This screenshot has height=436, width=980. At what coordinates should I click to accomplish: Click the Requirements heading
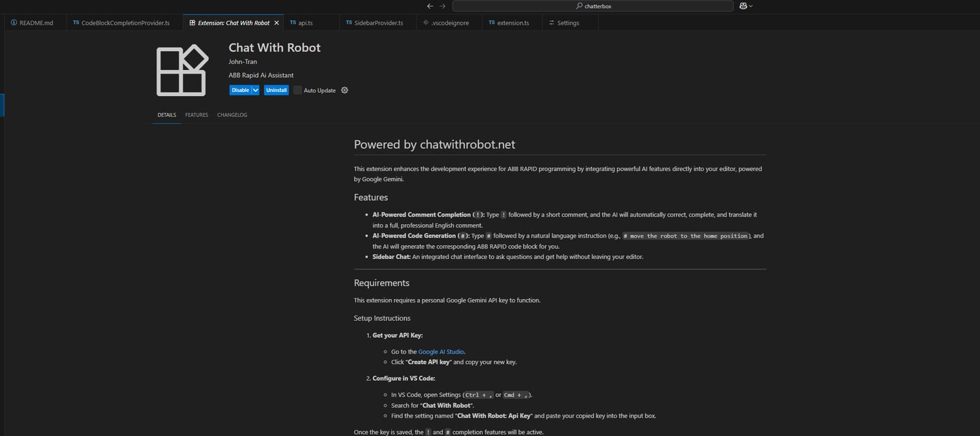click(382, 283)
